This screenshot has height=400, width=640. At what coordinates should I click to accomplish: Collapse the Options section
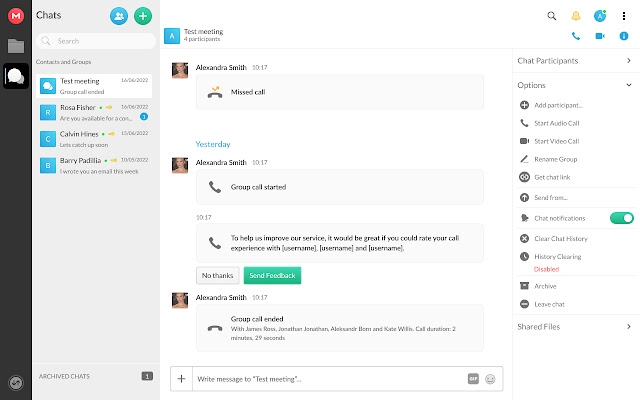pyautogui.click(x=576, y=85)
